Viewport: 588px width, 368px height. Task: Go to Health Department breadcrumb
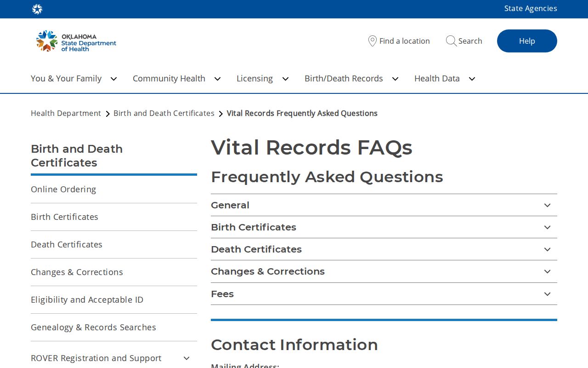pyautogui.click(x=66, y=113)
